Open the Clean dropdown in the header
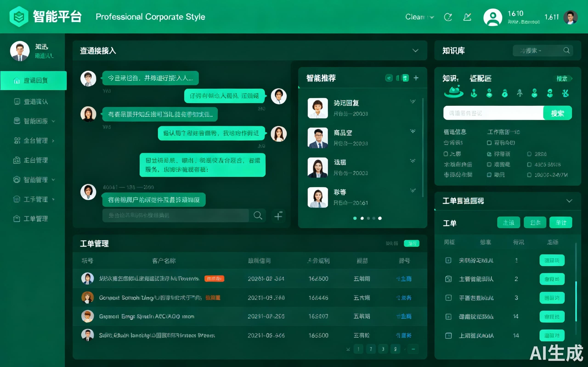 coord(419,17)
